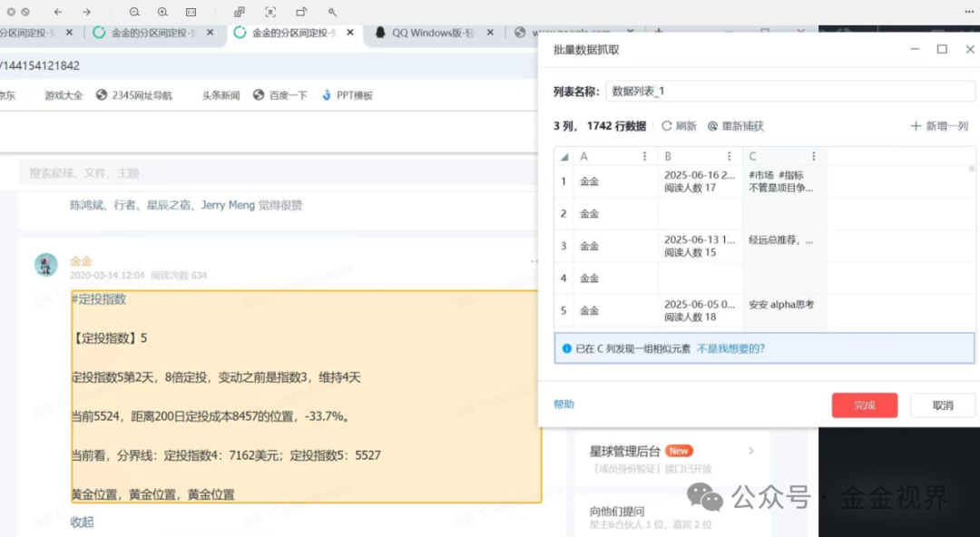The image size is (980, 537).
Task: Open the options menu for column A
Action: pos(643,155)
